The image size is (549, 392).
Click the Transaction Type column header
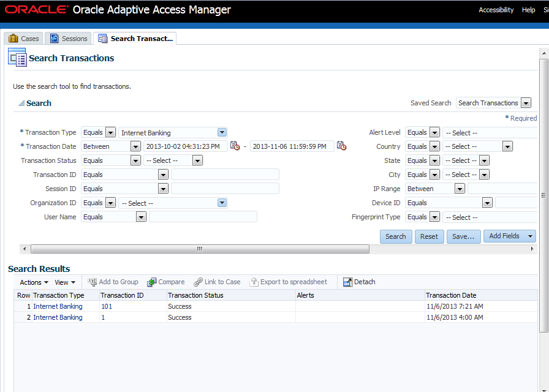66,295
